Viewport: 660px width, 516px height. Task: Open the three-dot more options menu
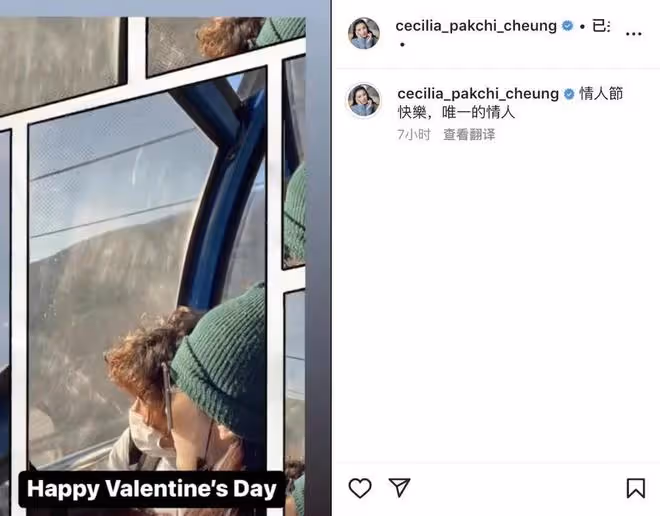point(633,34)
